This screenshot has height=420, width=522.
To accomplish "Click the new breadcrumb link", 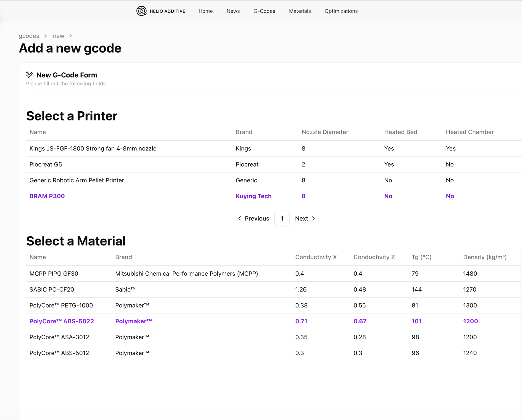I will [x=58, y=36].
